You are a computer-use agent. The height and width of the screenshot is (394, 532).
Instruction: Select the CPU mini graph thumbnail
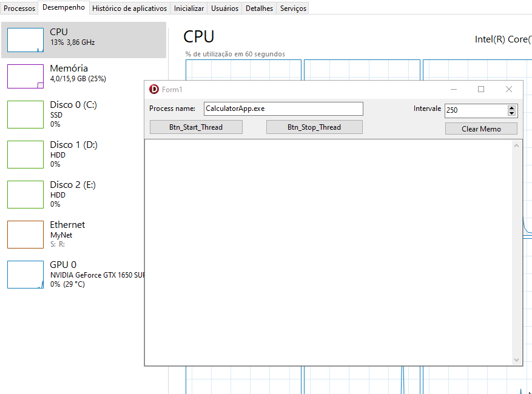point(25,40)
